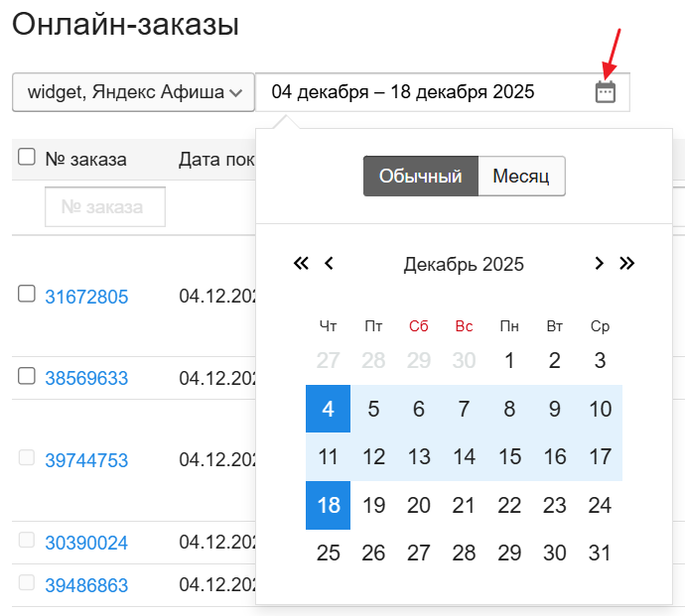This screenshot has width=685, height=616.
Task: Pick December 25 in the calendar
Action: click(x=329, y=554)
